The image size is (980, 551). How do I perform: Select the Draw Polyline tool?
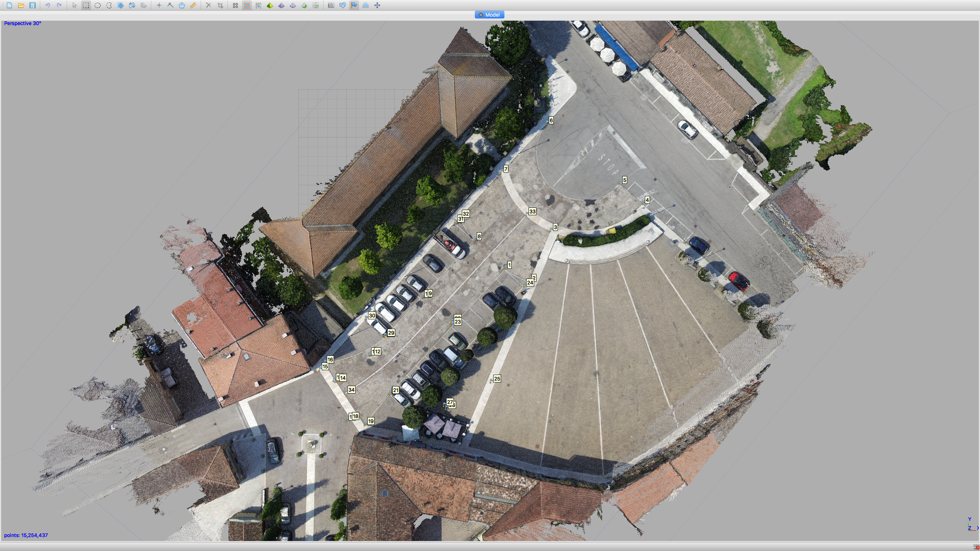[170, 5]
